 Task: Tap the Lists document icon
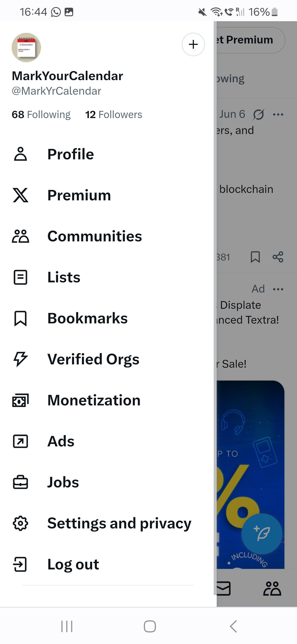21,277
